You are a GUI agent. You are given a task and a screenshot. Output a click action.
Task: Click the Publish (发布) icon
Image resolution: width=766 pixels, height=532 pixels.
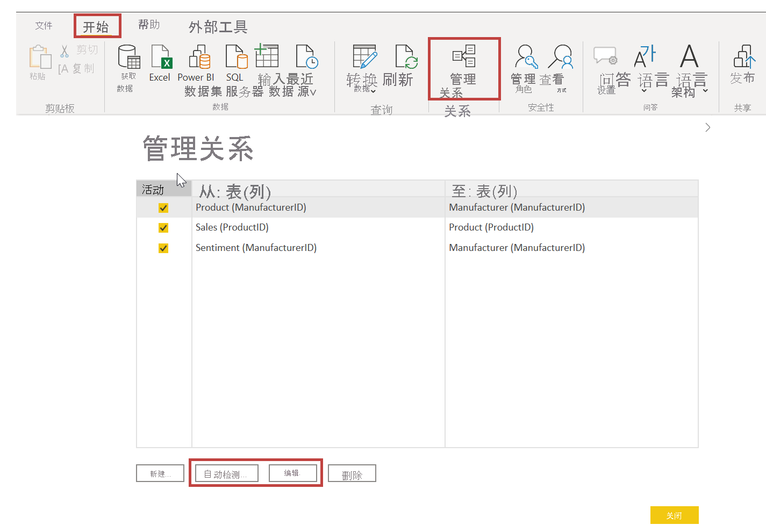click(x=744, y=56)
